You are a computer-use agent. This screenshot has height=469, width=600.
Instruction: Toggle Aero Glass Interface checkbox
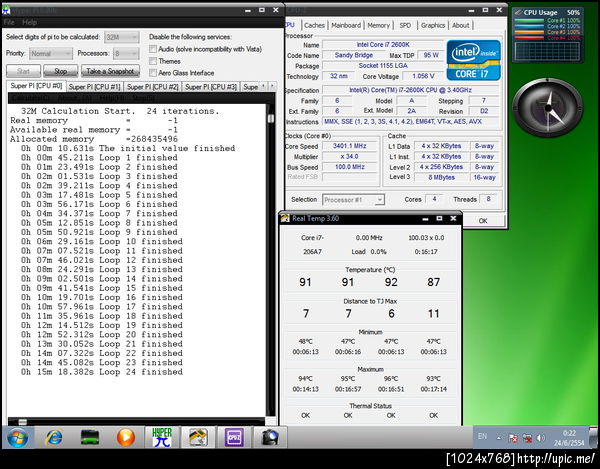pyautogui.click(x=153, y=73)
